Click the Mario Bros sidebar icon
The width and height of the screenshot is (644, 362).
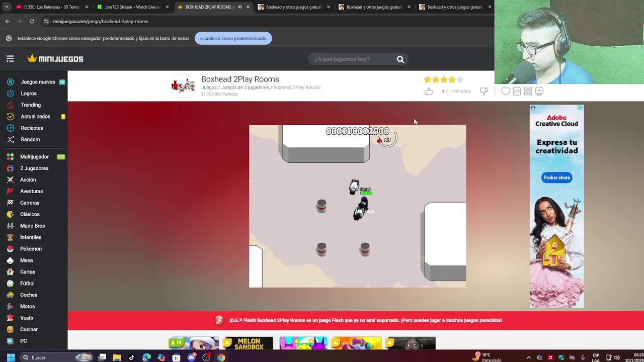(10, 226)
